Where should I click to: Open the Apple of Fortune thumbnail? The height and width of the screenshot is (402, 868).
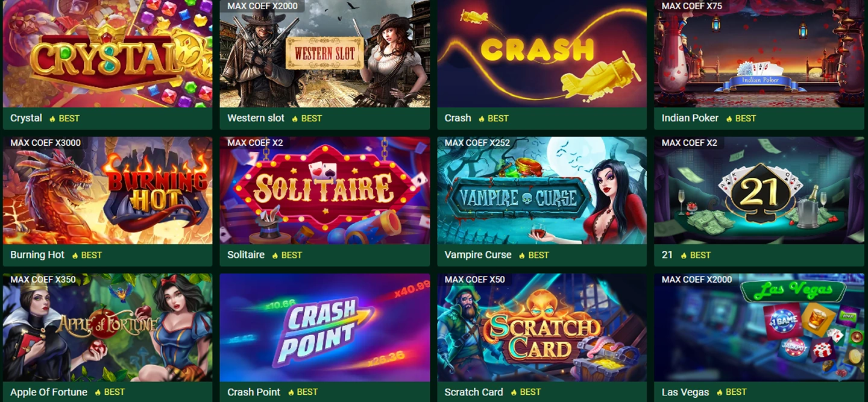tap(108, 327)
